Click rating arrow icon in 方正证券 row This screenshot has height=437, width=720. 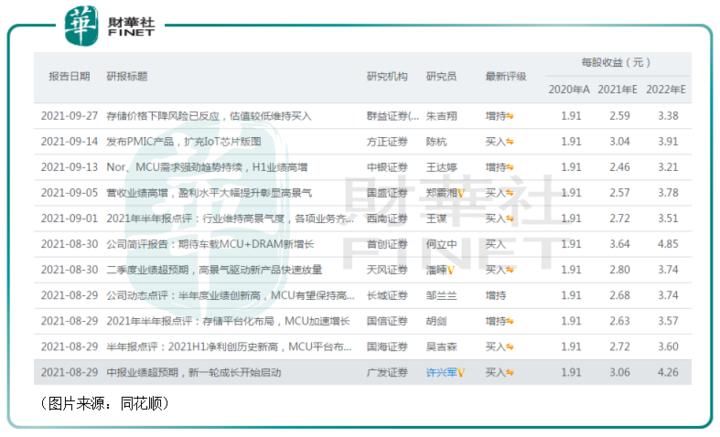click(x=510, y=142)
